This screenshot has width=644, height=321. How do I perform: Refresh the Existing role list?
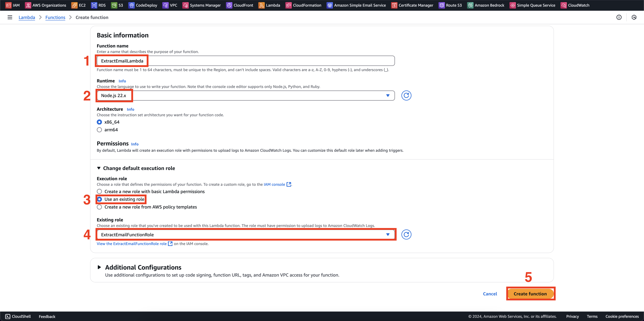(406, 235)
